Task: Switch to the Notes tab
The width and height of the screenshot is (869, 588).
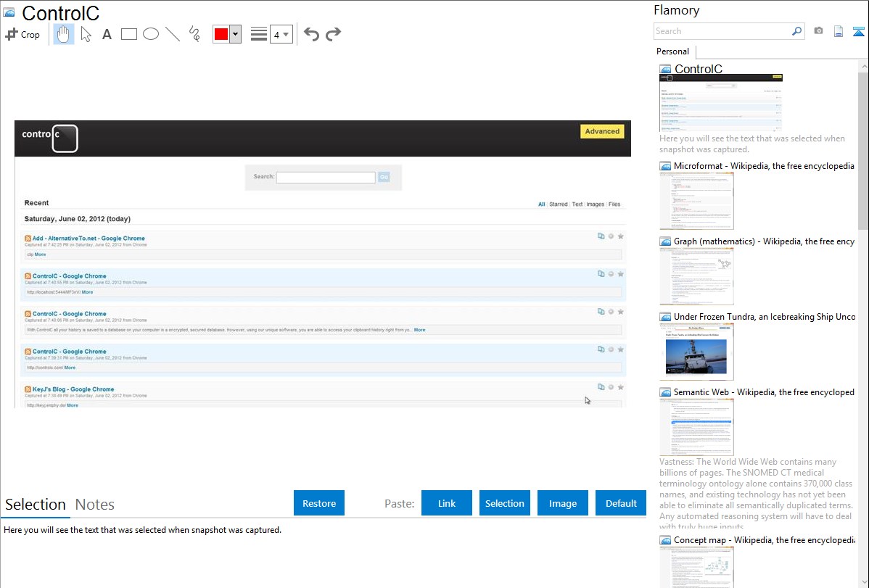Action: pos(94,505)
